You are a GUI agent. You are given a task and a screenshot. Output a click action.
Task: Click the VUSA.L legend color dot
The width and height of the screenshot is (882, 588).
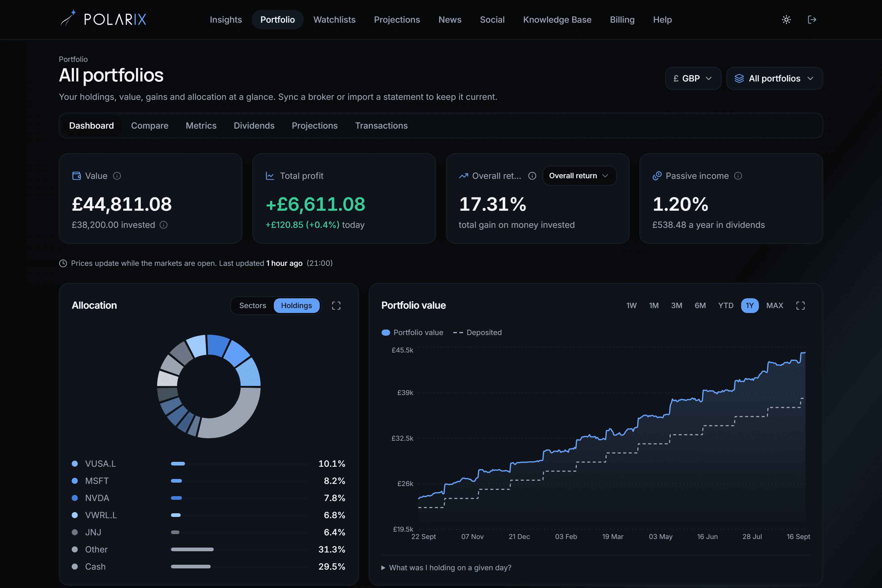tap(75, 464)
